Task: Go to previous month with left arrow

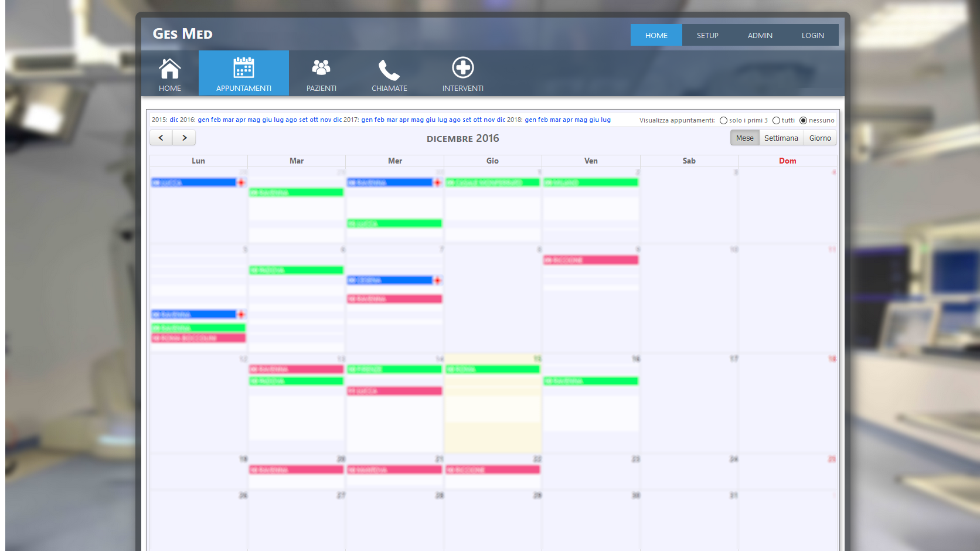Action: point(161,138)
